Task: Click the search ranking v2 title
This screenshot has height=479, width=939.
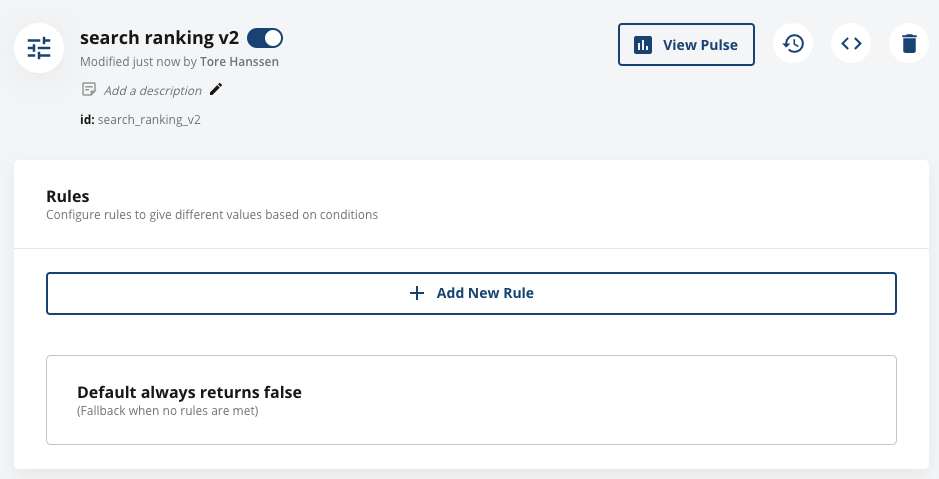Action: 159,38
